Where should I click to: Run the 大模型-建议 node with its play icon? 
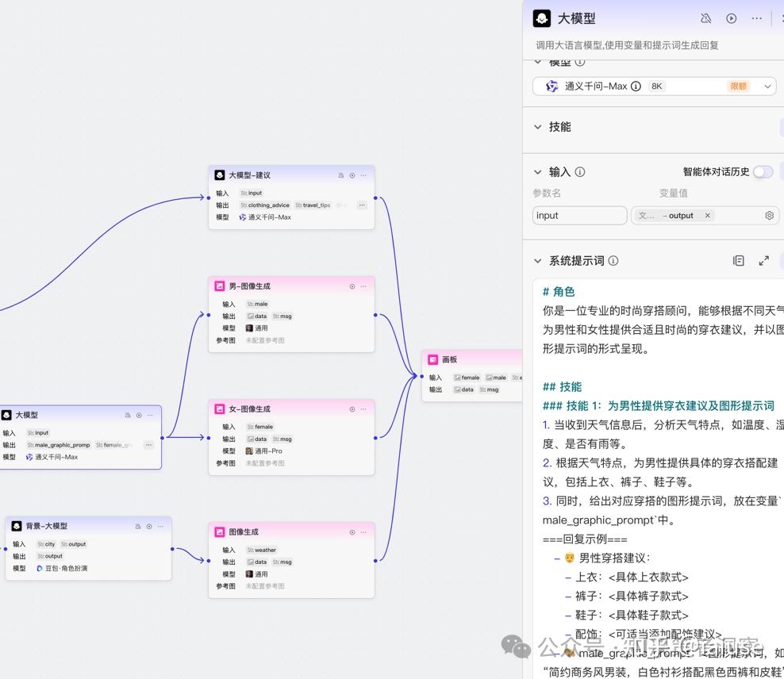[352, 175]
